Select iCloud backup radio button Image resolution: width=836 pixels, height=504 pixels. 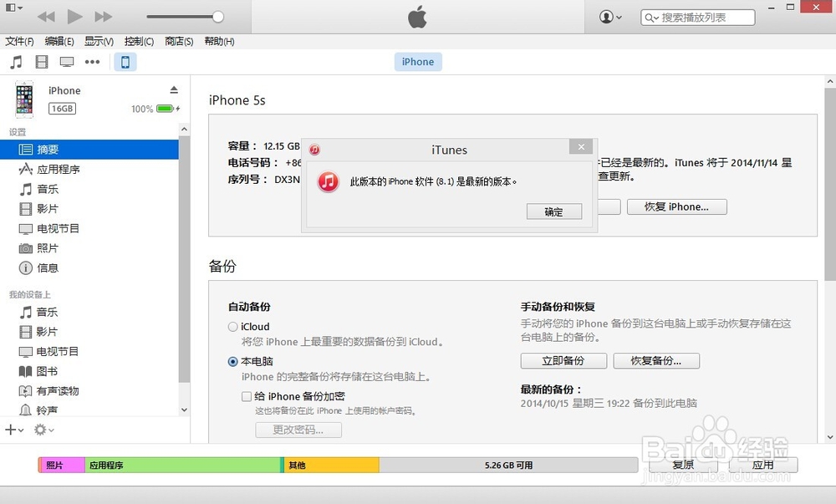[233, 327]
